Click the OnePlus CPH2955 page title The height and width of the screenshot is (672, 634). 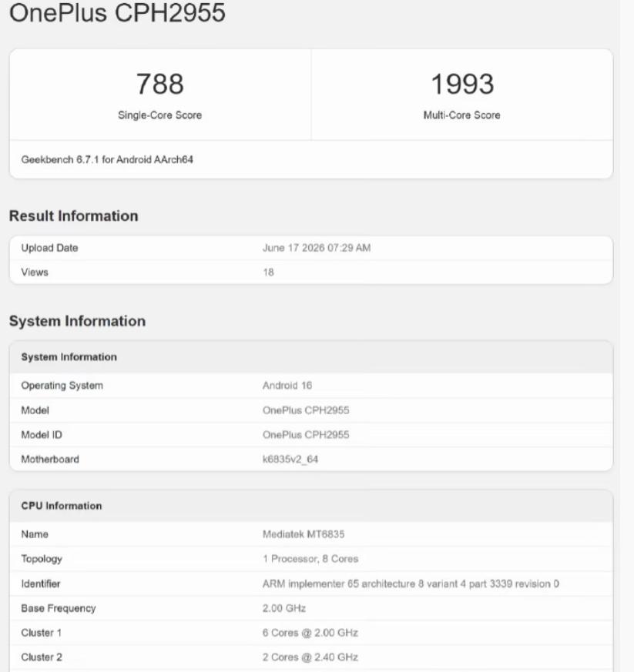(117, 12)
